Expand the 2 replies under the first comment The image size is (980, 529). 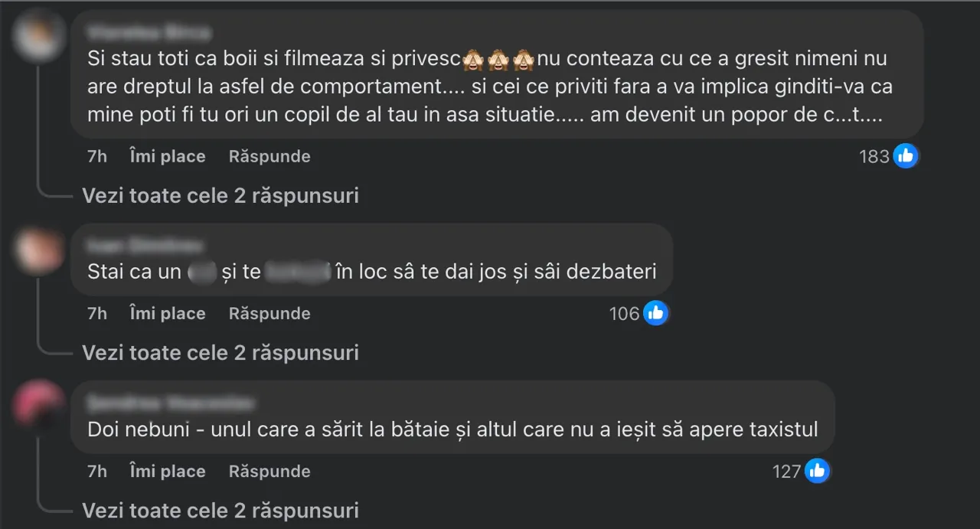220,196
